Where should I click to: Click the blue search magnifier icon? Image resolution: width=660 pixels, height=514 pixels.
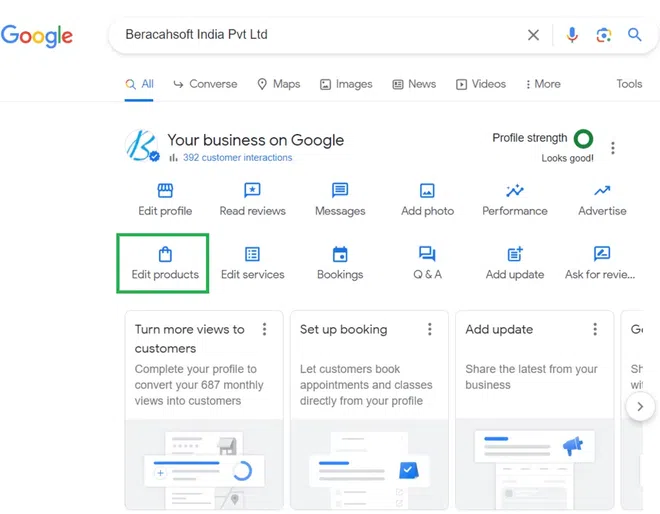(x=635, y=35)
